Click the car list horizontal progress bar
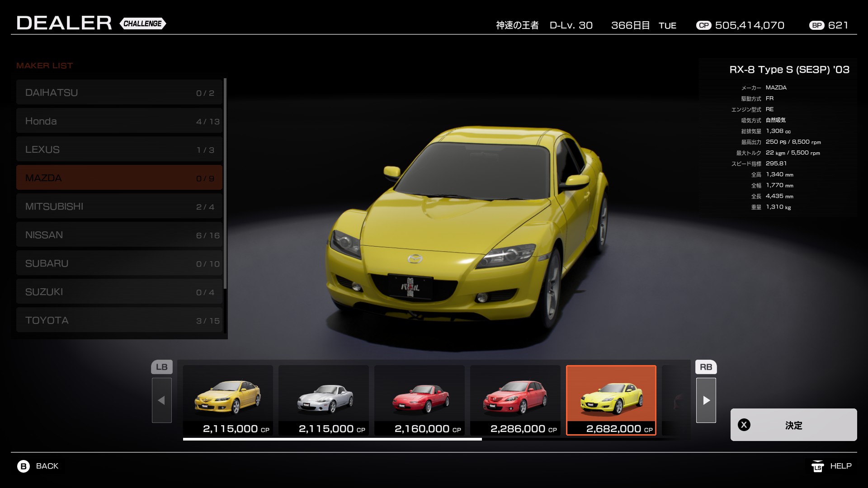The height and width of the screenshot is (488, 868). pyautogui.click(x=332, y=439)
